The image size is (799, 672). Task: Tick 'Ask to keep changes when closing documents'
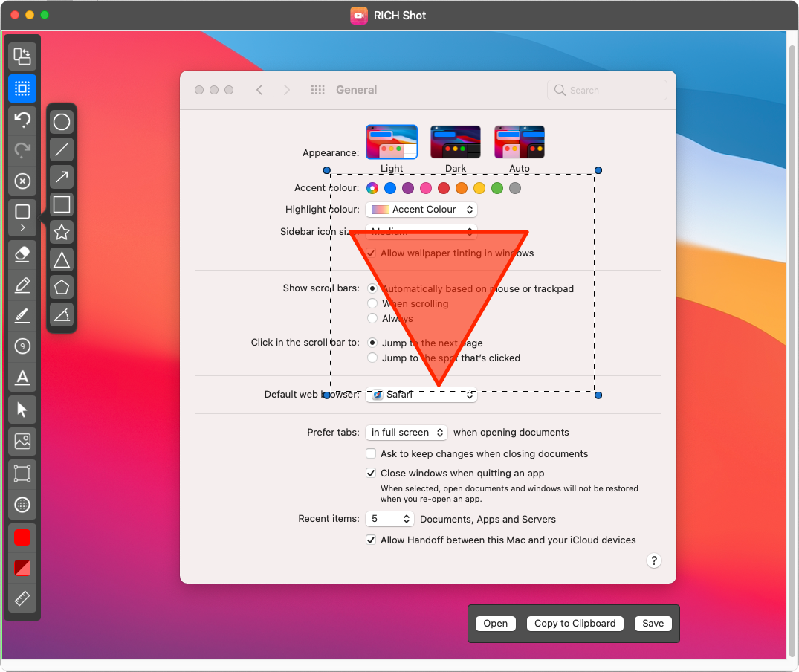point(371,454)
